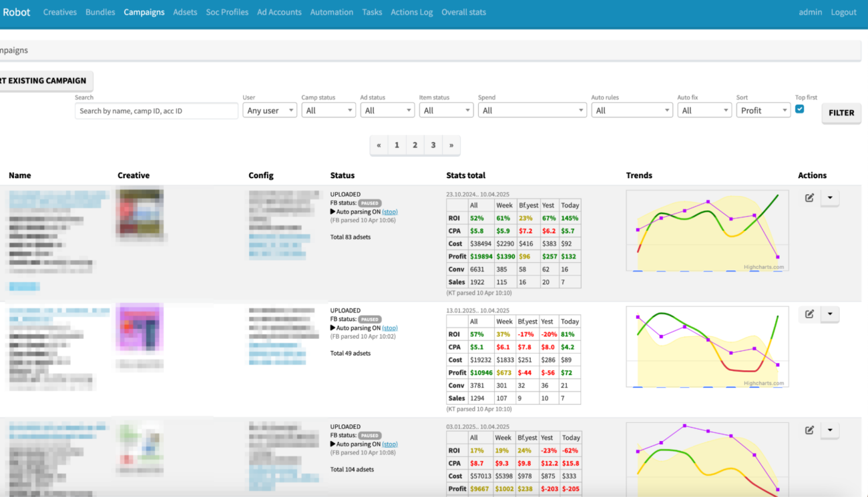Image resolution: width=868 pixels, height=497 pixels.
Task: Open the Automation menu item
Action: pos(332,12)
